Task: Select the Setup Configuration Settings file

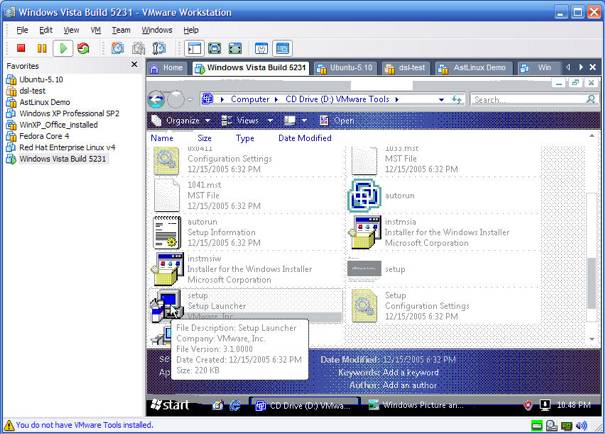Action: click(444, 306)
